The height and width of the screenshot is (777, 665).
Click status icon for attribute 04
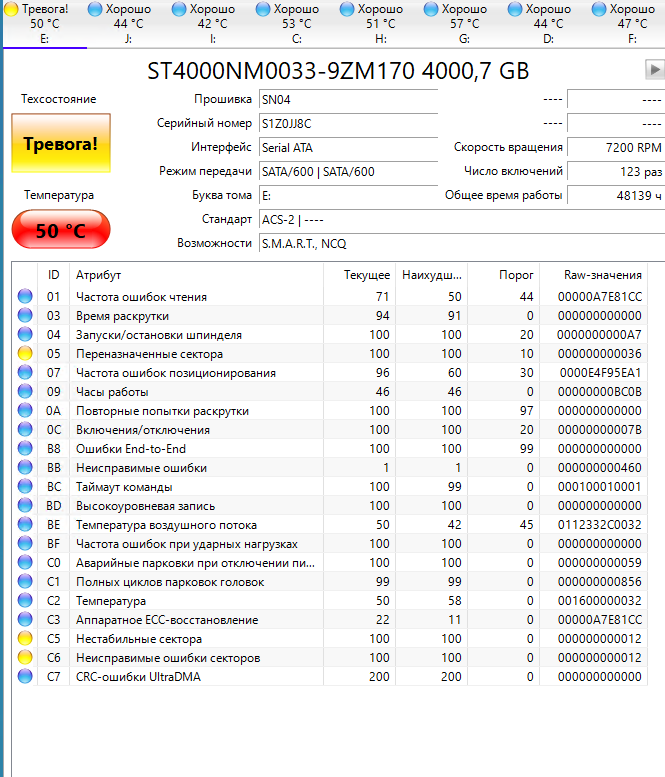point(25,334)
